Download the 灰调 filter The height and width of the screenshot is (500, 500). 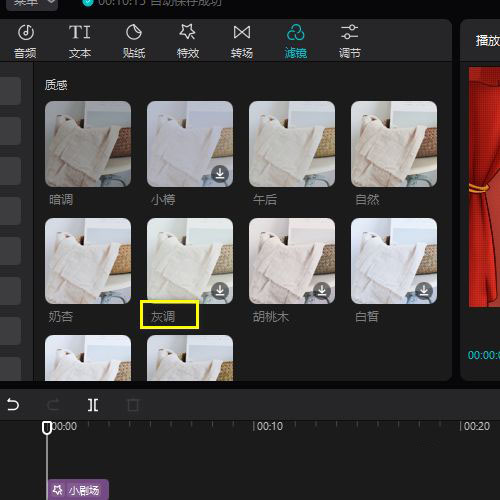coord(220,291)
